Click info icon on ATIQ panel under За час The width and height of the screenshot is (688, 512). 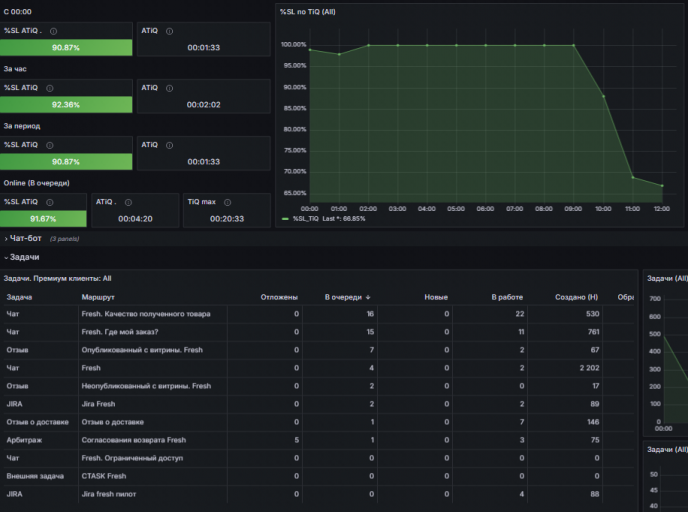click(x=168, y=88)
